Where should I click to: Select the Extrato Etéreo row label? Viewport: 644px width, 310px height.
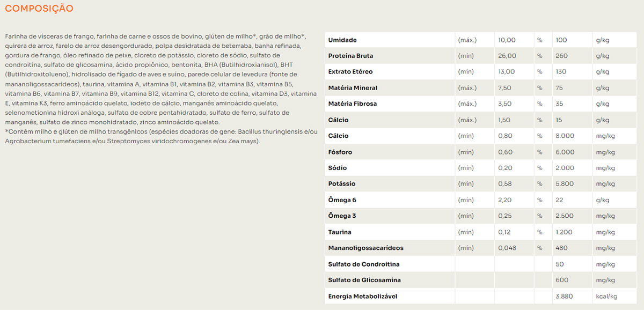350,72
